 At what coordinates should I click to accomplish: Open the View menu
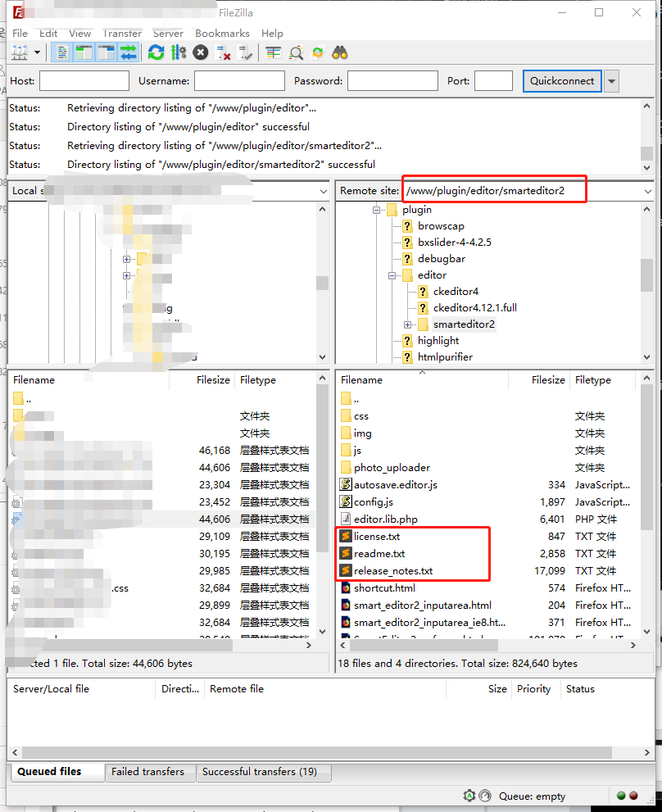79,33
